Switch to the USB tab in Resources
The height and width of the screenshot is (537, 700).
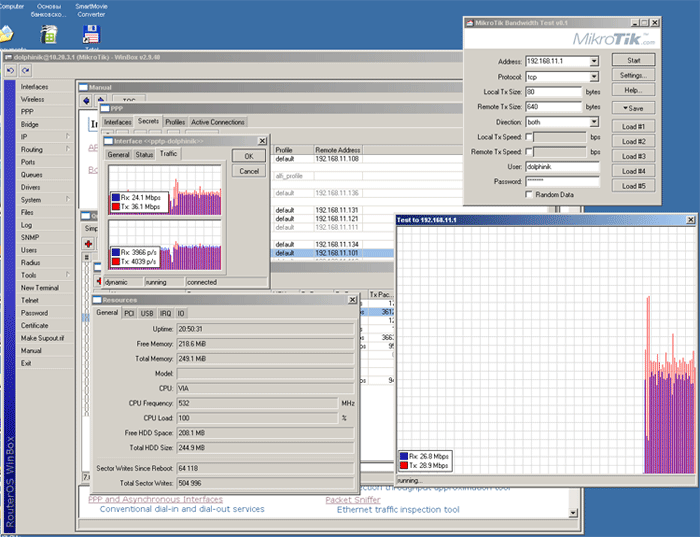(x=147, y=313)
